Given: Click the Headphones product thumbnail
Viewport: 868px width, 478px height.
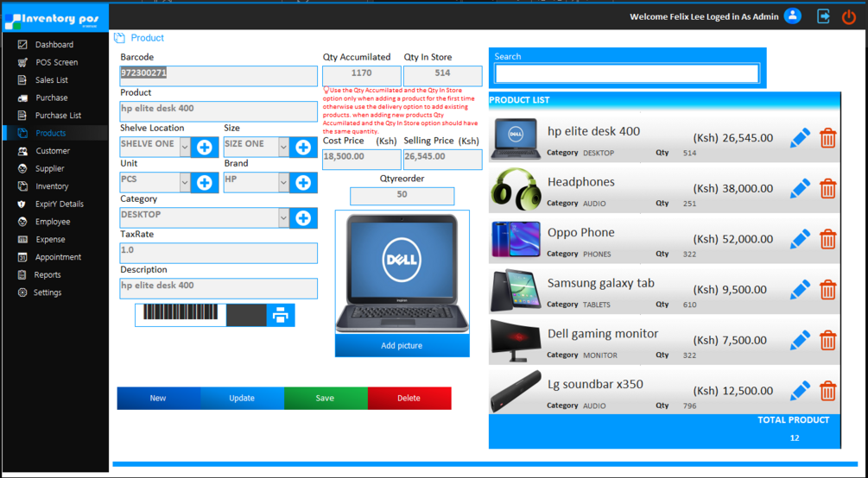Looking at the screenshot, I should click(516, 189).
